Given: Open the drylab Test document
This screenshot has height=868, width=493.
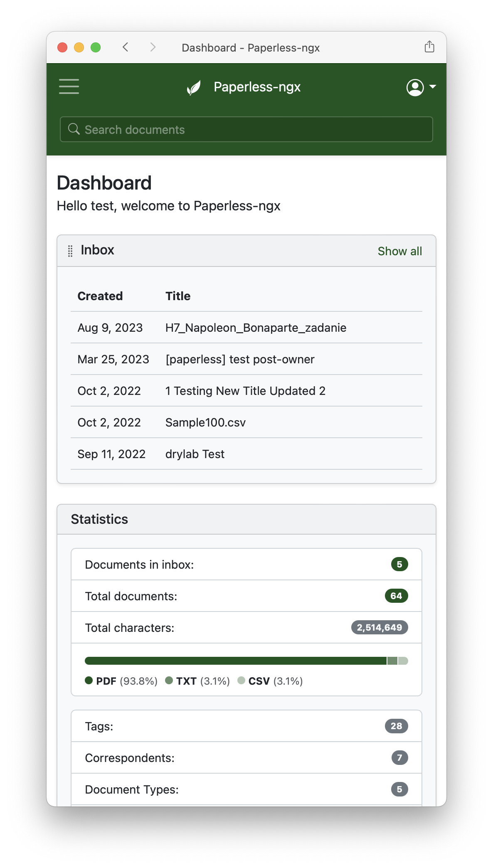Looking at the screenshot, I should 195,454.
